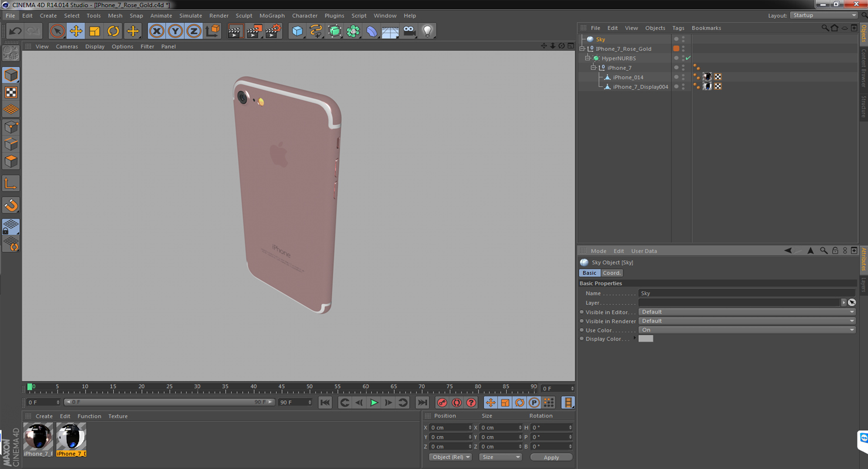Open array modeling objects icon
The height and width of the screenshot is (469, 868).
point(353,31)
